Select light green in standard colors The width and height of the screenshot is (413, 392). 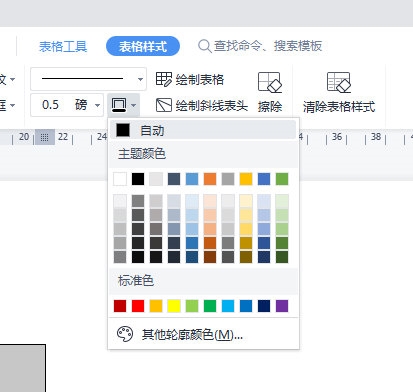192,306
